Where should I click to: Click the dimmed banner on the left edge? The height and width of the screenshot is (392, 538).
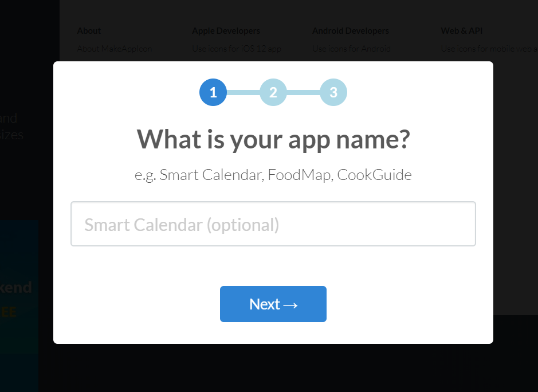click(x=19, y=298)
